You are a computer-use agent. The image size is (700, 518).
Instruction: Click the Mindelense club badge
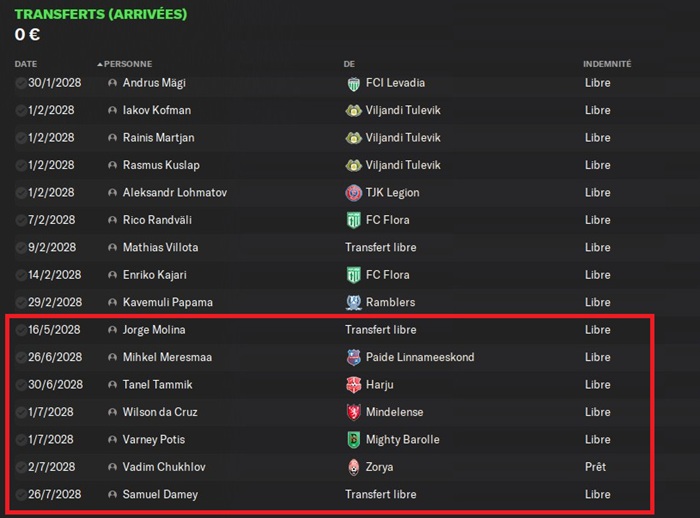coord(352,412)
